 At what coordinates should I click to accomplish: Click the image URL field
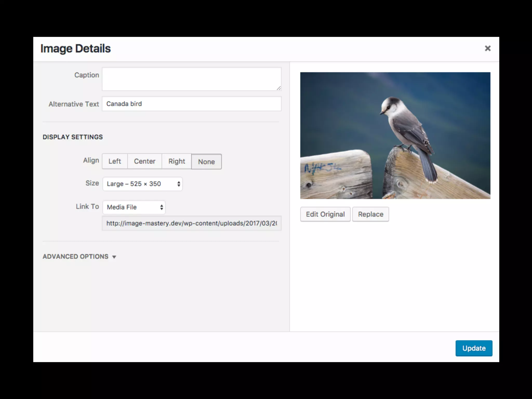point(191,223)
